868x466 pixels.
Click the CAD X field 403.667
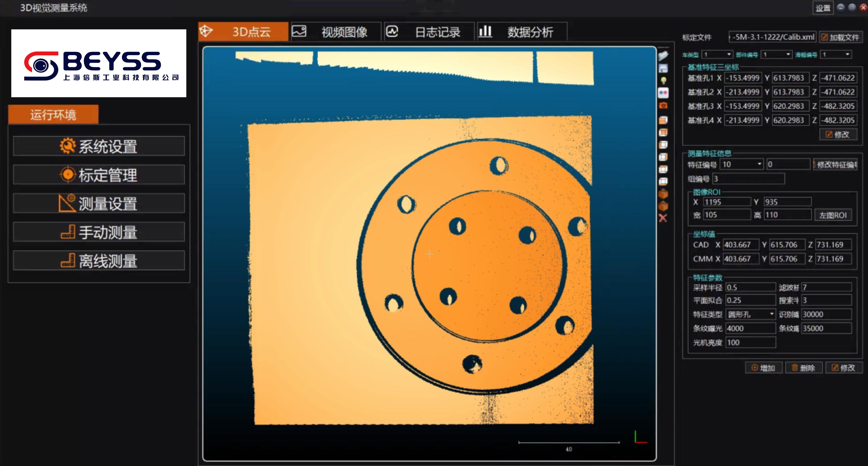[741, 244]
